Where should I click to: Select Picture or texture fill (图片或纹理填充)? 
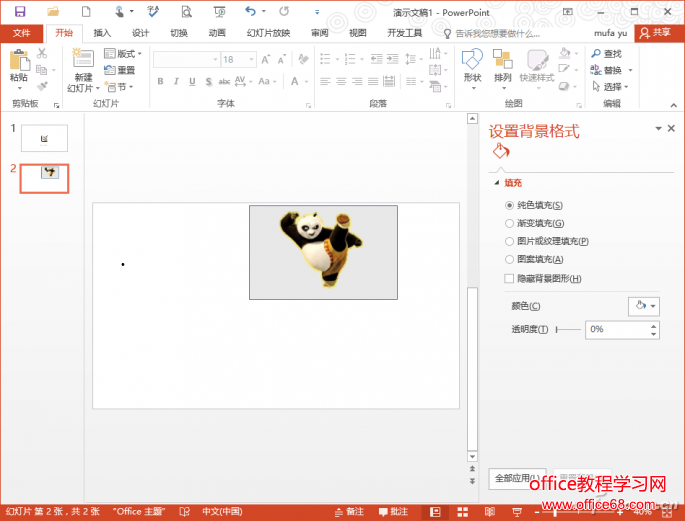coord(510,241)
